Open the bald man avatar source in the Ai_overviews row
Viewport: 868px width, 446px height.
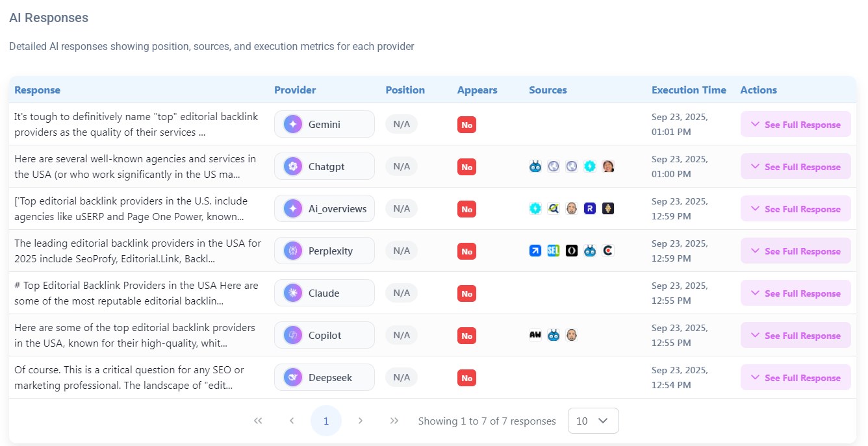[x=572, y=208]
